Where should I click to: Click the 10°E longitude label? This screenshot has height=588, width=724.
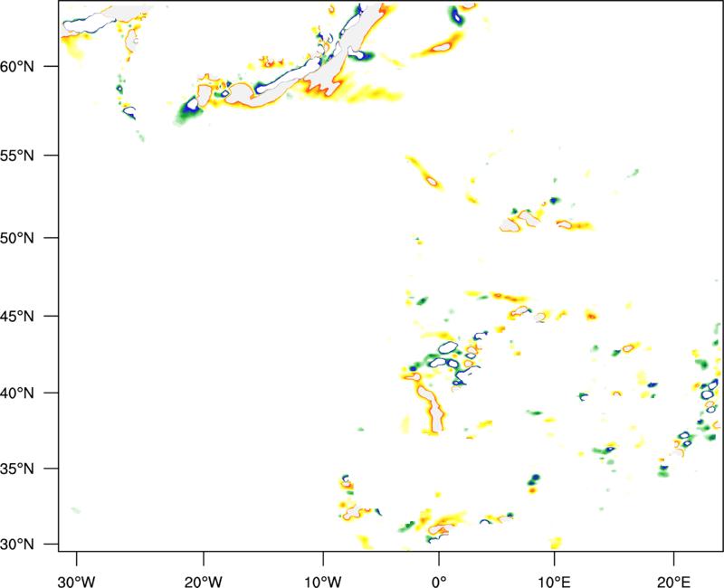pyautogui.click(x=554, y=582)
